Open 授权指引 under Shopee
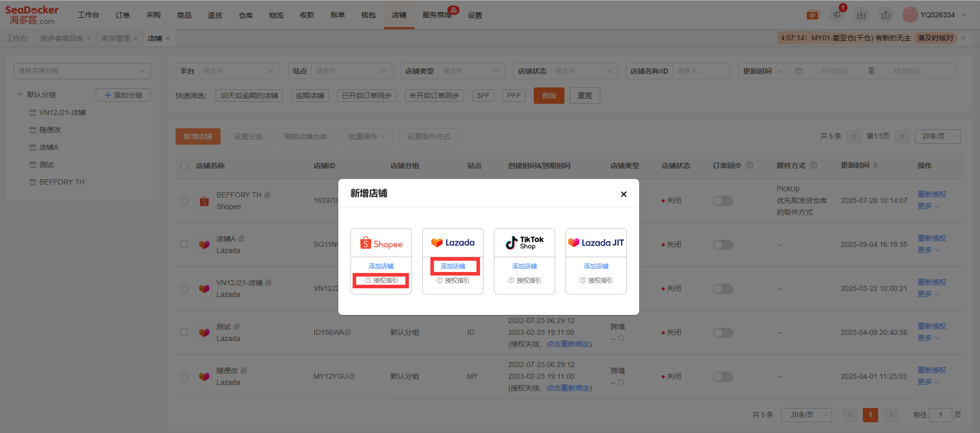 coord(381,281)
